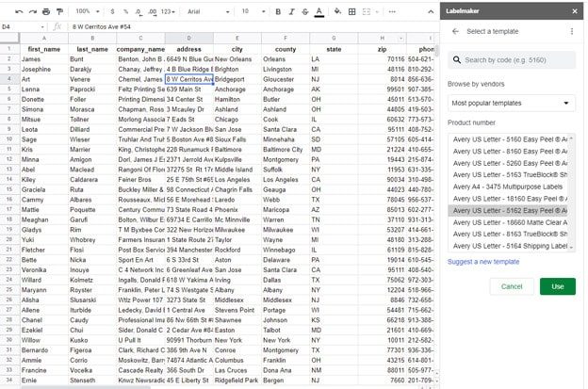588x389 pixels.
Task: Select Avery US Letter 18660 Matte Clear
Action: [510, 222]
